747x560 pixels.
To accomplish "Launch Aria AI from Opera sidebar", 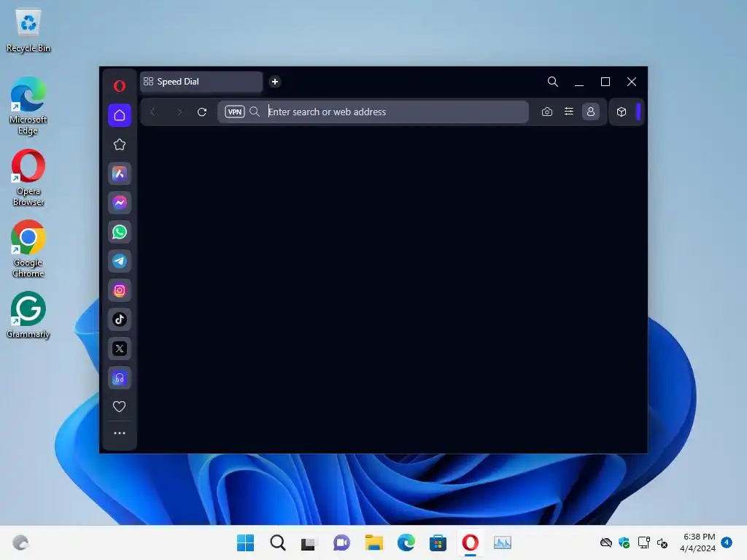I will coord(120,174).
